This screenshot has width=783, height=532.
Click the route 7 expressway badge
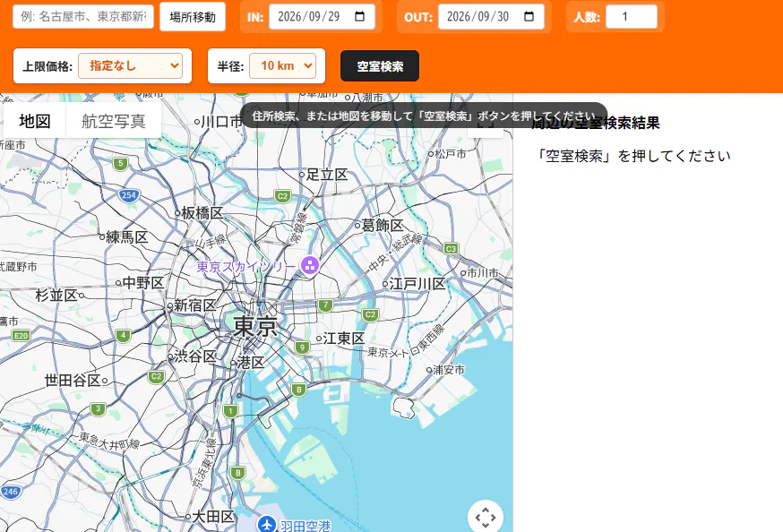click(x=325, y=305)
